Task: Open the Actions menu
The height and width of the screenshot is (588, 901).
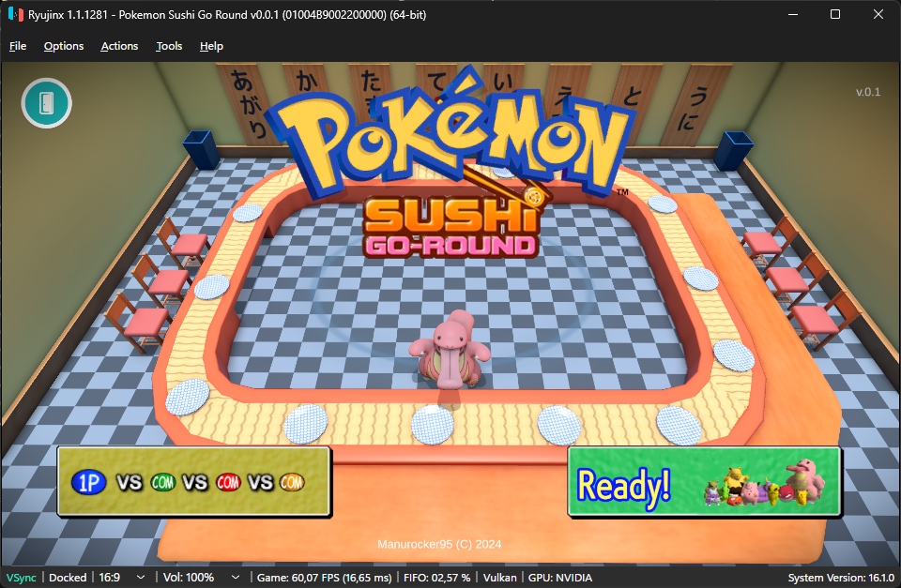Action: point(119,46)
